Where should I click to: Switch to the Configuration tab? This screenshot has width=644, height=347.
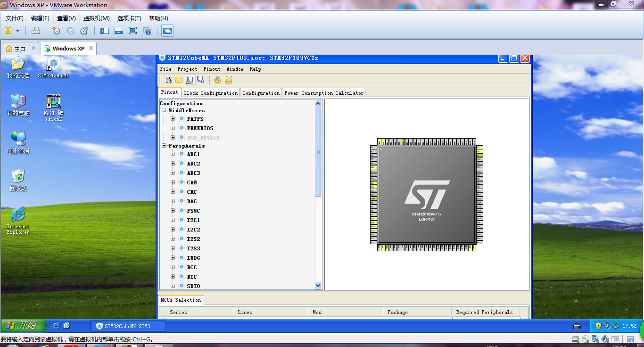(x=261, y=93)
